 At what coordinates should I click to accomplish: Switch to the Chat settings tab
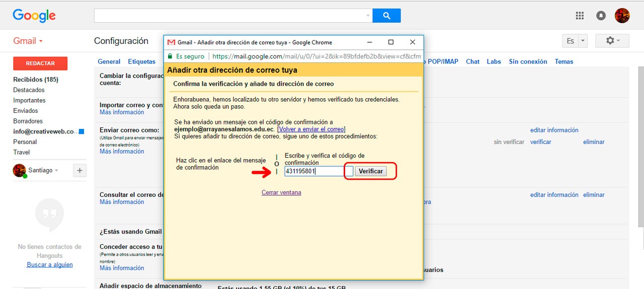[x=473, y=61]
